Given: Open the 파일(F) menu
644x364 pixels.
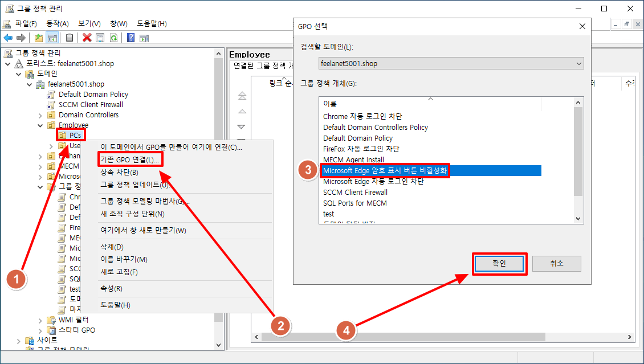Looking at the screenshot, I should (26, 24).
